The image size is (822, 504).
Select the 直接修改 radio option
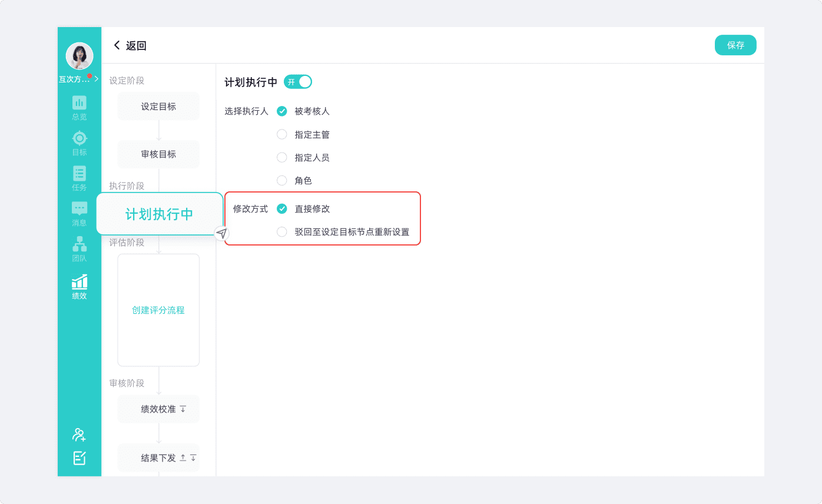(x=282, y=208)
